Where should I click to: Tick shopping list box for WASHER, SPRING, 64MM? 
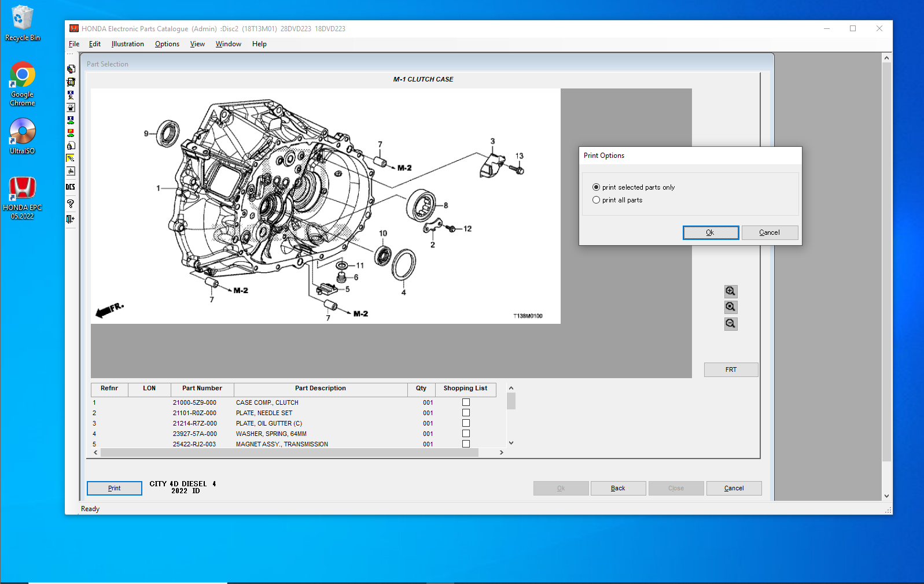tap(466, 434)
